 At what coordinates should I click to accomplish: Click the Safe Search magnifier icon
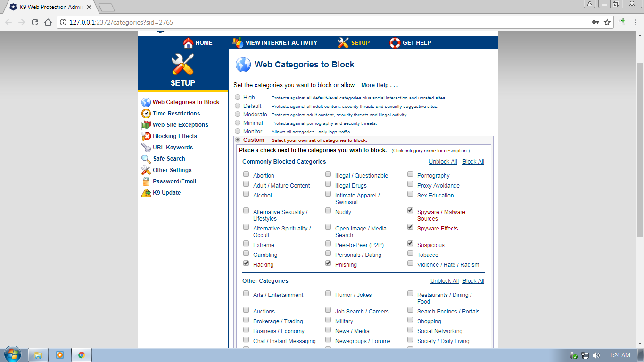146,159
